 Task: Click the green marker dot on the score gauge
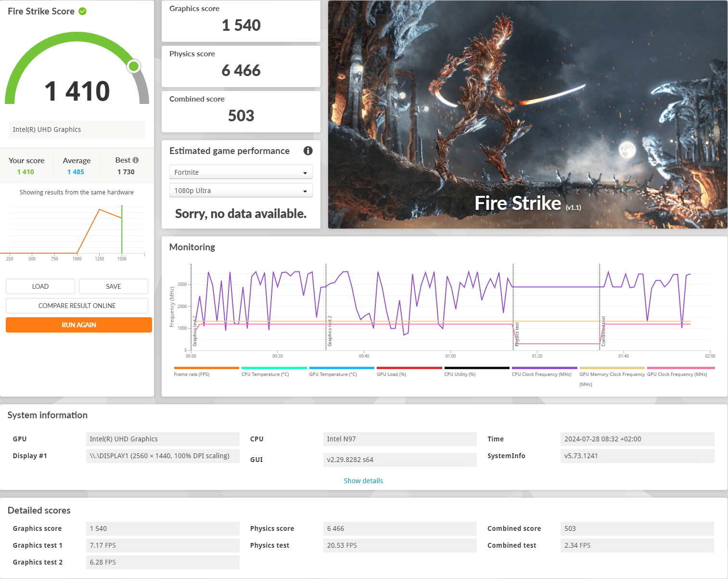(134, 66)
